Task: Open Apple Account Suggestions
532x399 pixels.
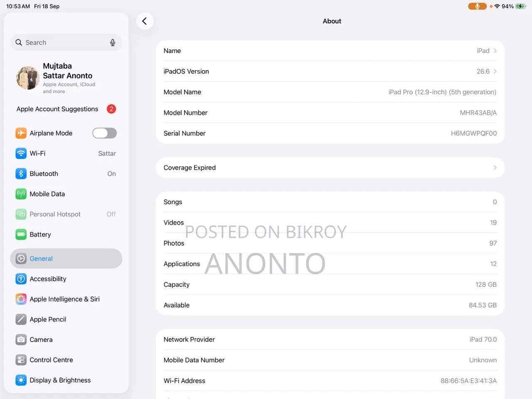Action: 66,109
